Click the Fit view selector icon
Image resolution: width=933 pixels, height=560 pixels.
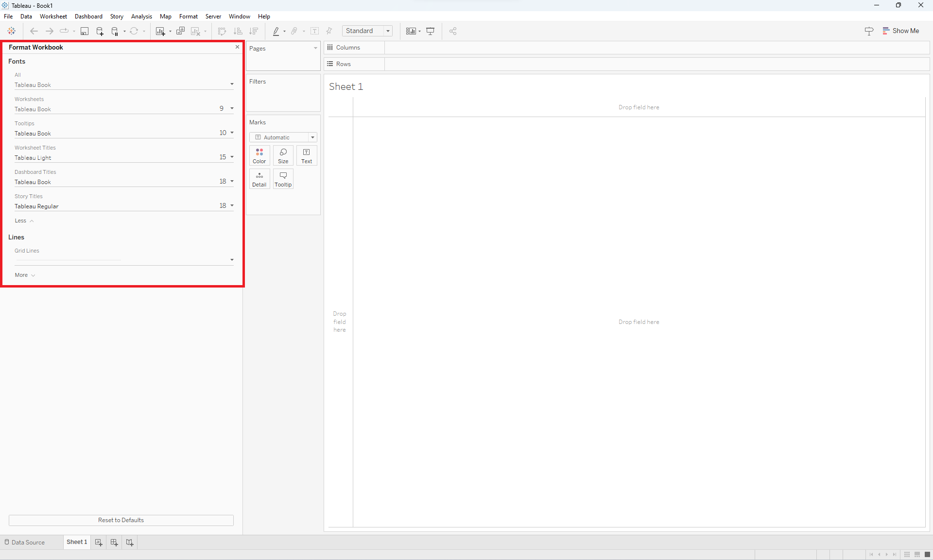[366, 31]
